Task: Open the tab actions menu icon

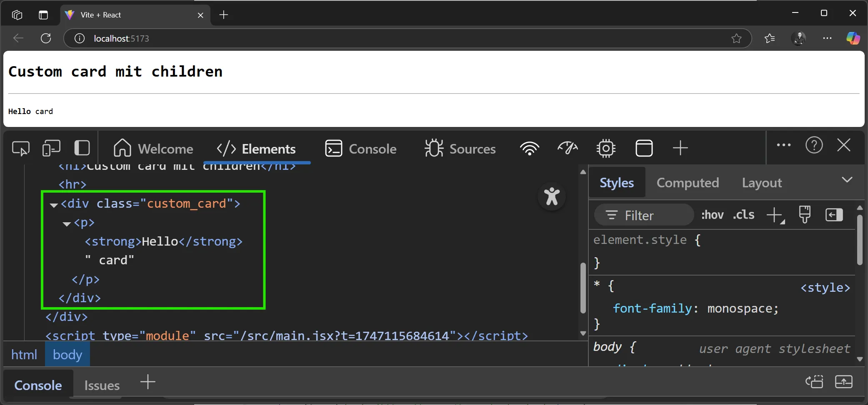Action: (43, 15)
